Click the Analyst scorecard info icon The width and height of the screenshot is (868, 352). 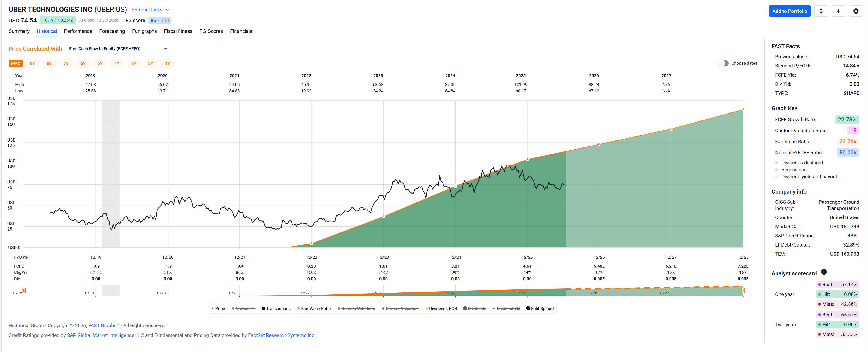pos(824,272)
